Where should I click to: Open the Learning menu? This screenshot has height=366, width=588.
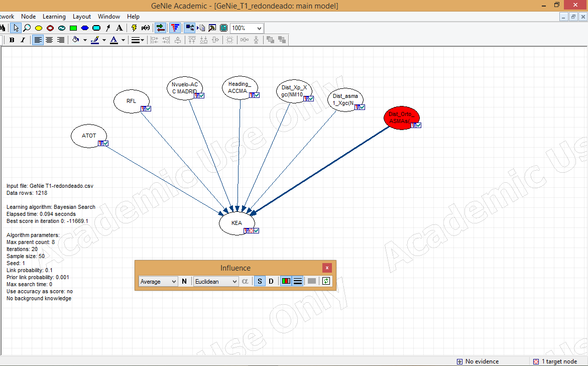pos(54,17)
